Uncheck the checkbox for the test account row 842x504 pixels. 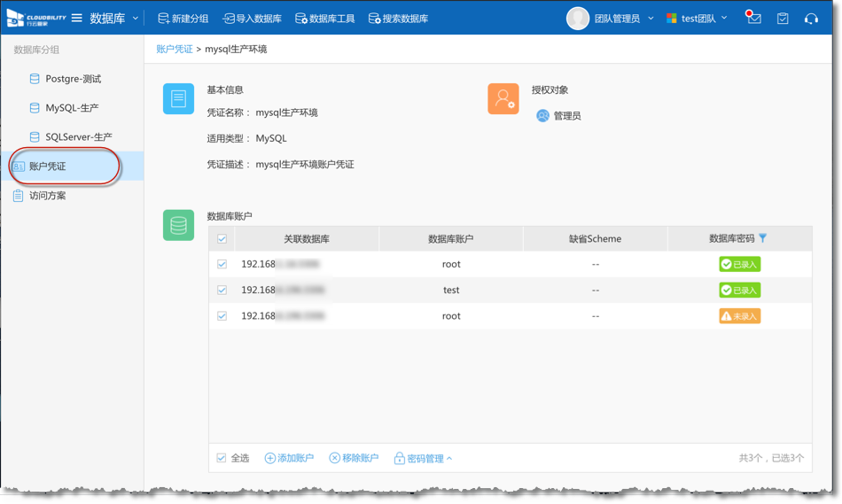pyautogui.click(x=222, y=290)
